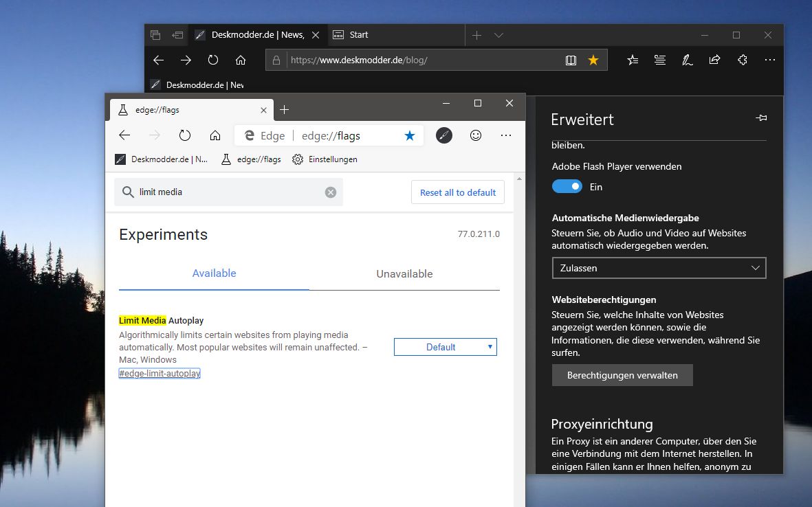
Task: Click the Add notes pen icon in legacy Edge
Action: tap(687, 60)
